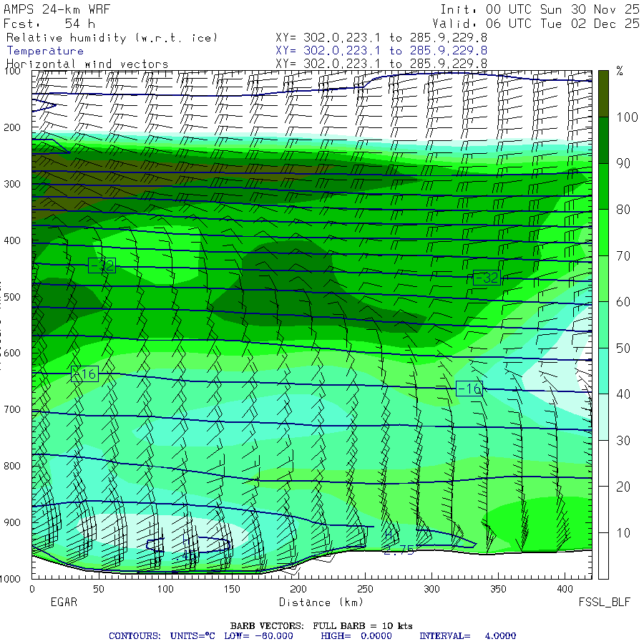The image size is (644, 644).
Task: Click the white swatch below 10 on color bar
Action: click(x=603, y=556)
